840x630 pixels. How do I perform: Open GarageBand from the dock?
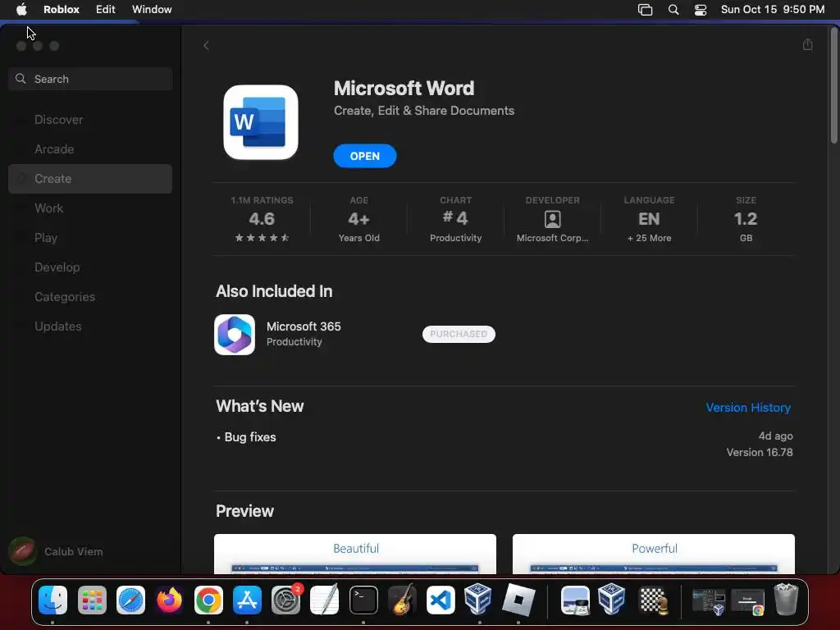point(402,600)
